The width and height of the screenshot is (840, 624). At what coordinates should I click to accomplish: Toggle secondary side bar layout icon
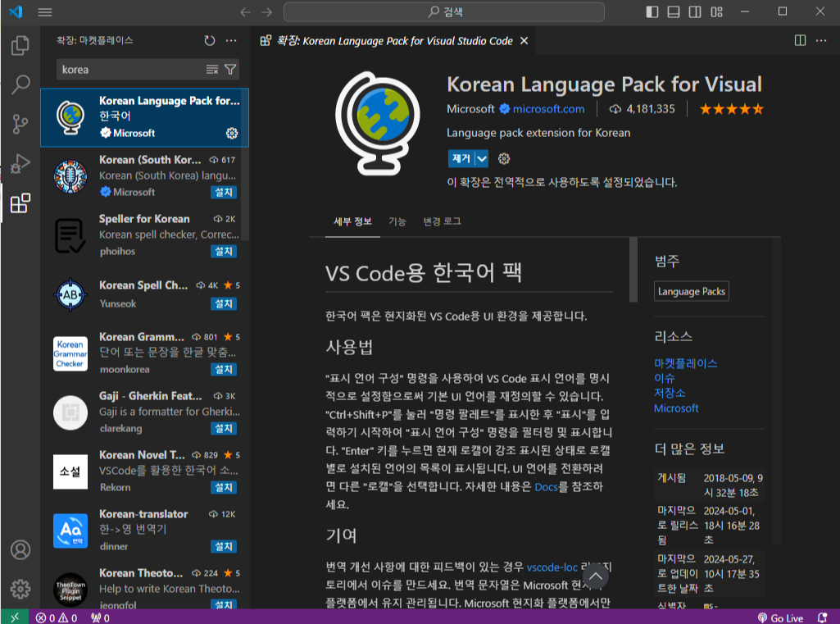[695, 11]
